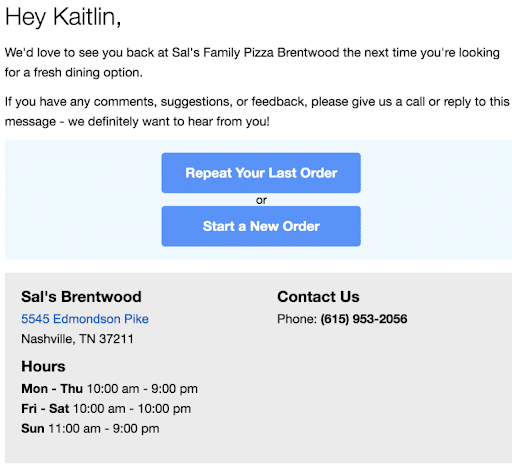This screenshot has height=467, width=512.
Task: Click the Hours heading
Action: click(43, 366)
